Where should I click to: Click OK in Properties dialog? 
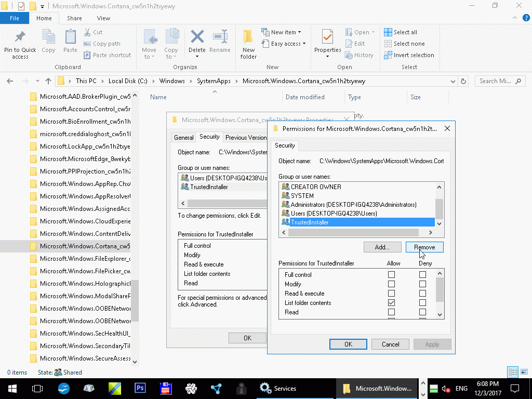click(x=248, y=338)
